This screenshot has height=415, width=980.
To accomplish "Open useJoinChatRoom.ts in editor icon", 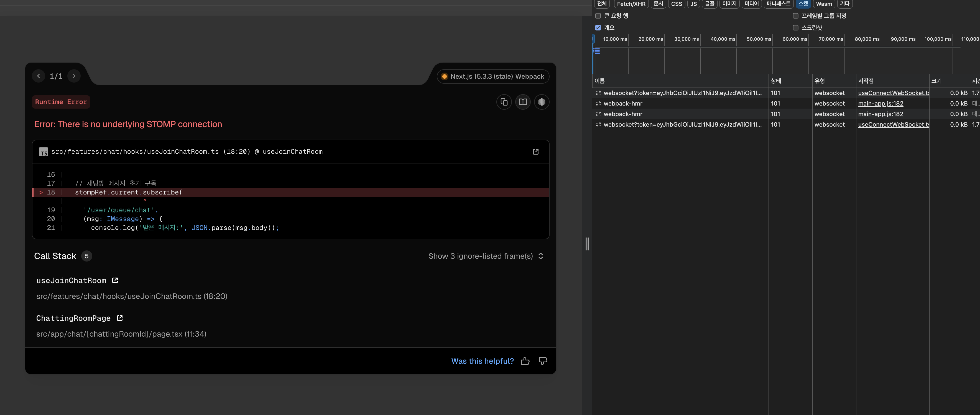I will coord(536,152).
